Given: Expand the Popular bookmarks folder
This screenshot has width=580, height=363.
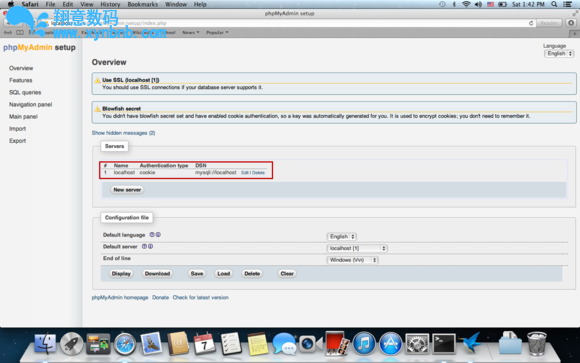Looking at the screenshot, I should click(217, 33).
